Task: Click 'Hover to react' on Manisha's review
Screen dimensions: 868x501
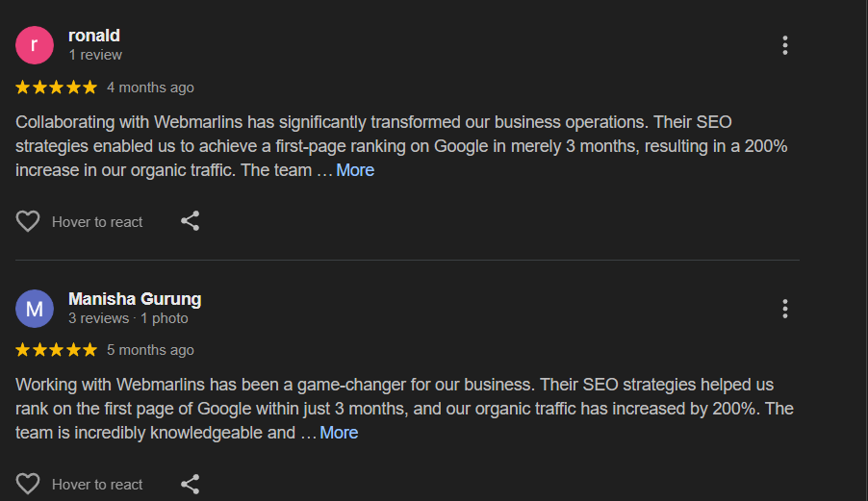Action: coord(97,485)
